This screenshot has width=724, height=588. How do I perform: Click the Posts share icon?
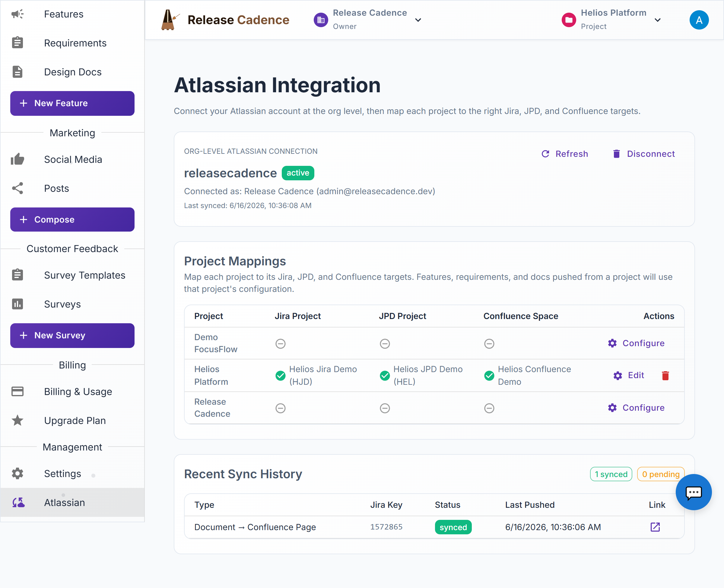[17, 188]
